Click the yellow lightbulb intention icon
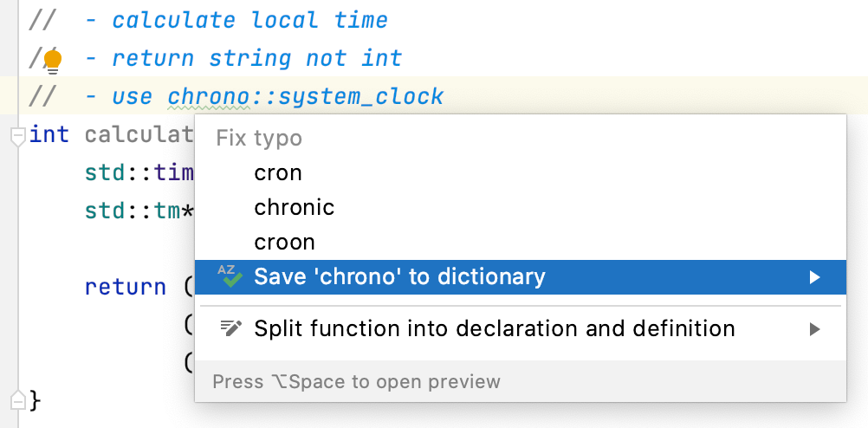Viewport: 868px width, 428px height. click(x=53, y=61)
